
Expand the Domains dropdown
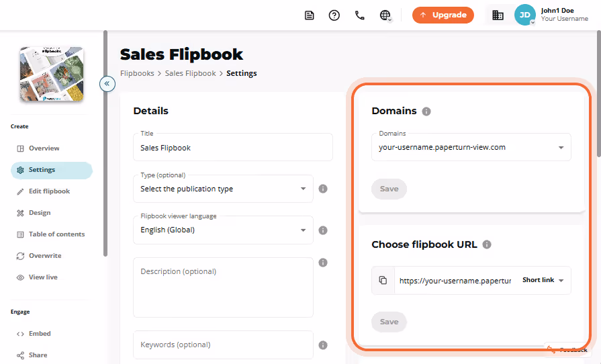coord(471,147)
